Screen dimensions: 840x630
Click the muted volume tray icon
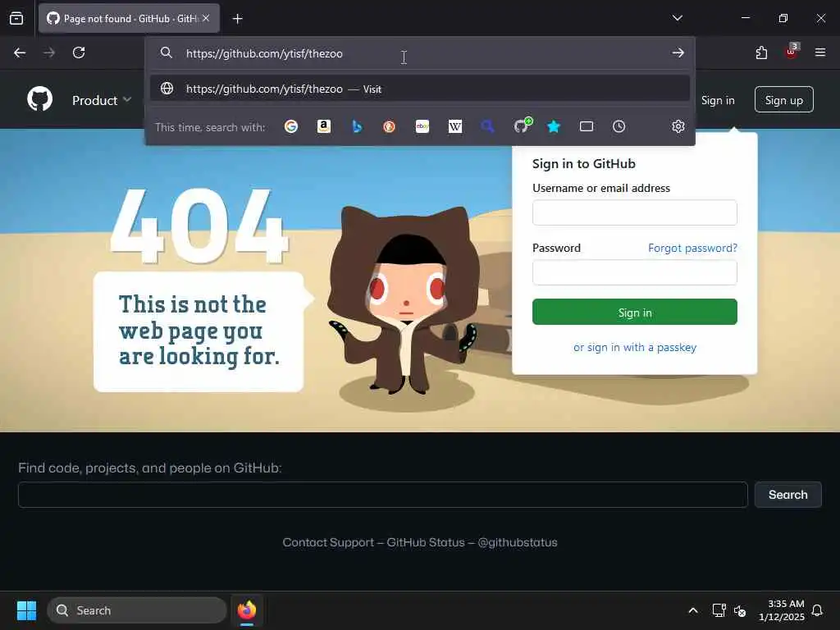point(740,610)
